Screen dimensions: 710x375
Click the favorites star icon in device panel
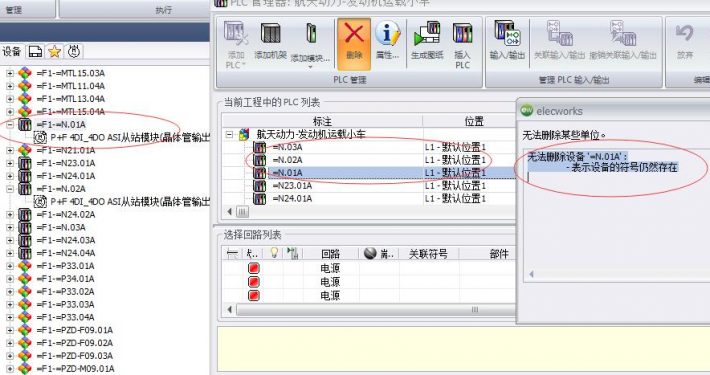click(54, 52)
